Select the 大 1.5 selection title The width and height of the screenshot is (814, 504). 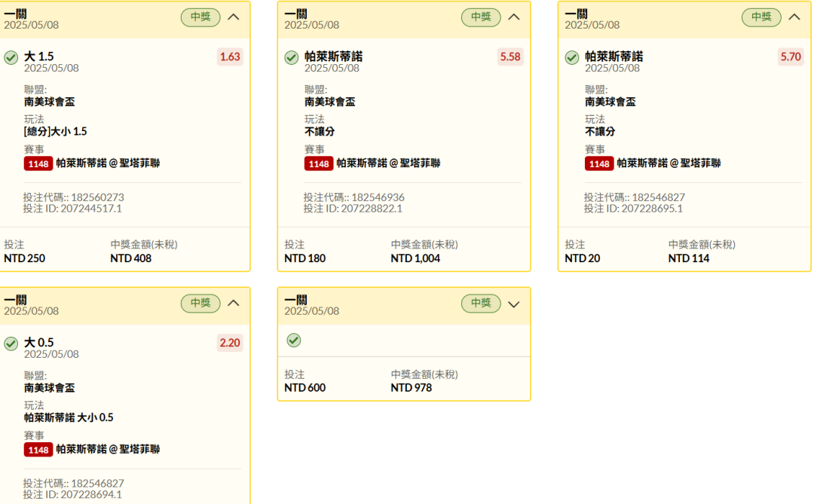pos(39,56)
